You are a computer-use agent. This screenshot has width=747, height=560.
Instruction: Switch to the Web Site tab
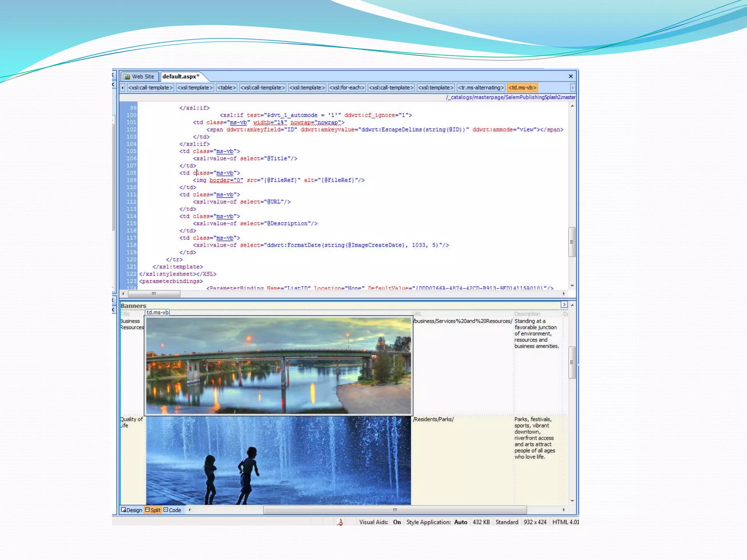[139, 77]
